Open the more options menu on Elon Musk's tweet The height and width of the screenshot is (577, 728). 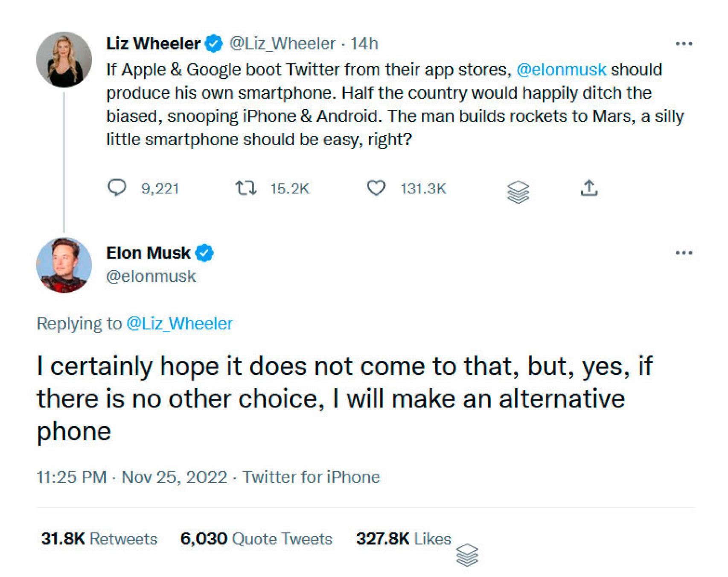684,253
